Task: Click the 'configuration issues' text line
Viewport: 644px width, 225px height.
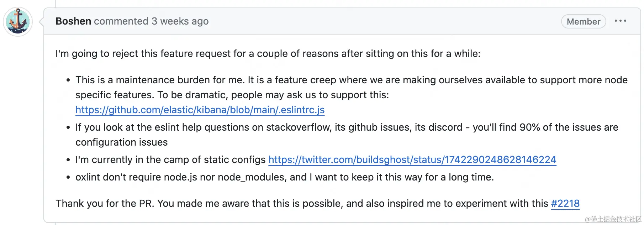Action: click(121, 142)
